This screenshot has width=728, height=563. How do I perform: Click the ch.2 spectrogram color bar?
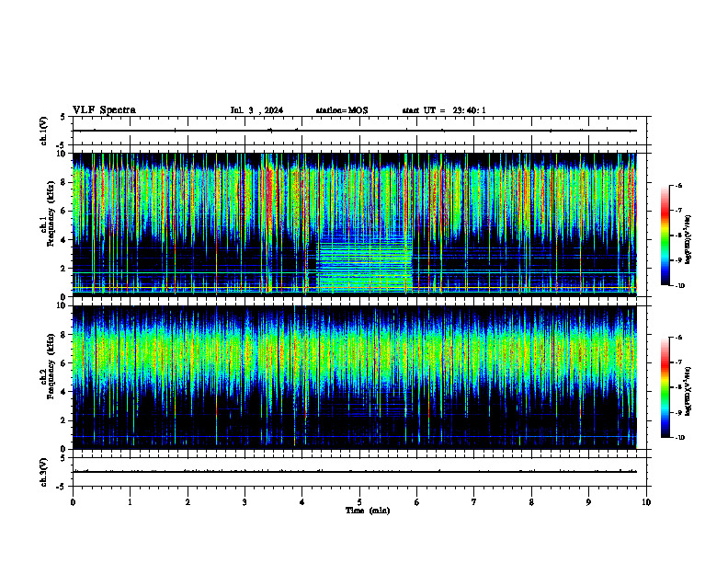[x=665, y=387]
